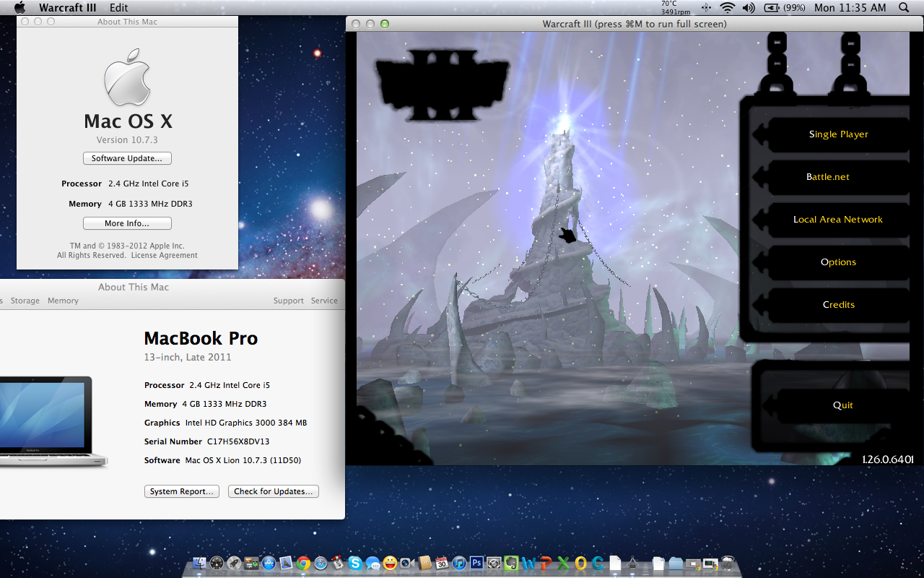The image size is (924, 578).
Task: Open iCal calendar showing 30
Action: pos(442,564)
